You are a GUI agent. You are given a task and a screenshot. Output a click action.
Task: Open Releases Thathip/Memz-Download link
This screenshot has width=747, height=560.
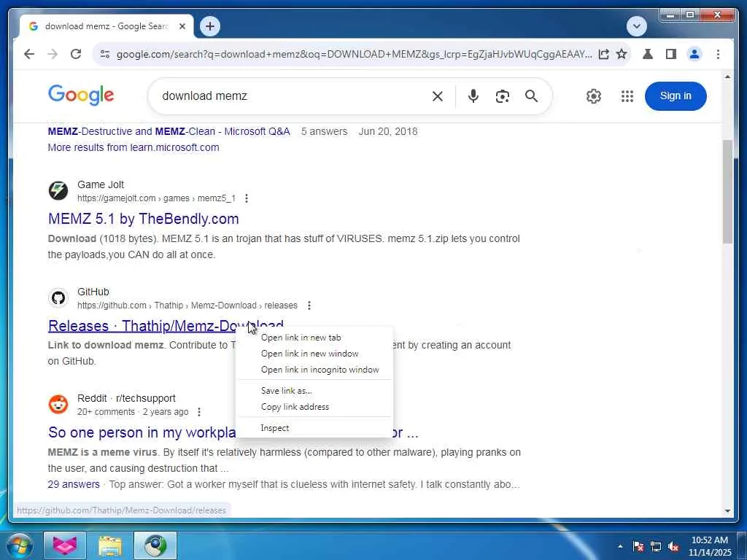pyautogui.click(x=166, y=326)
